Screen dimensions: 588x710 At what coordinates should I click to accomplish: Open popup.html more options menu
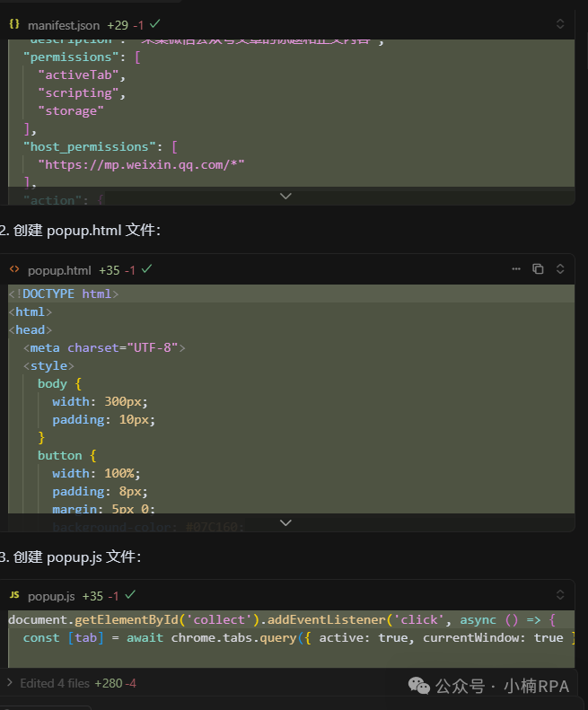point(516,269)
